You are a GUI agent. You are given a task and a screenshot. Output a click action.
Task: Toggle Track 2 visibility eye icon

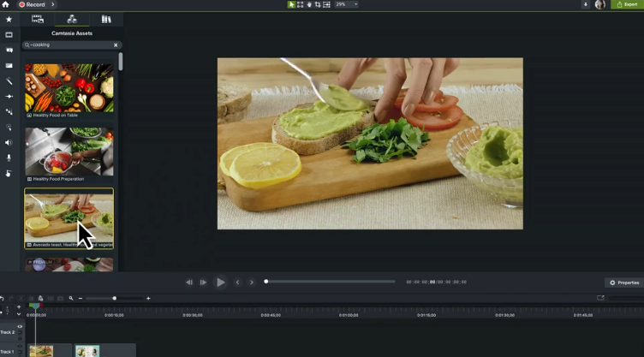pos(20,326)
